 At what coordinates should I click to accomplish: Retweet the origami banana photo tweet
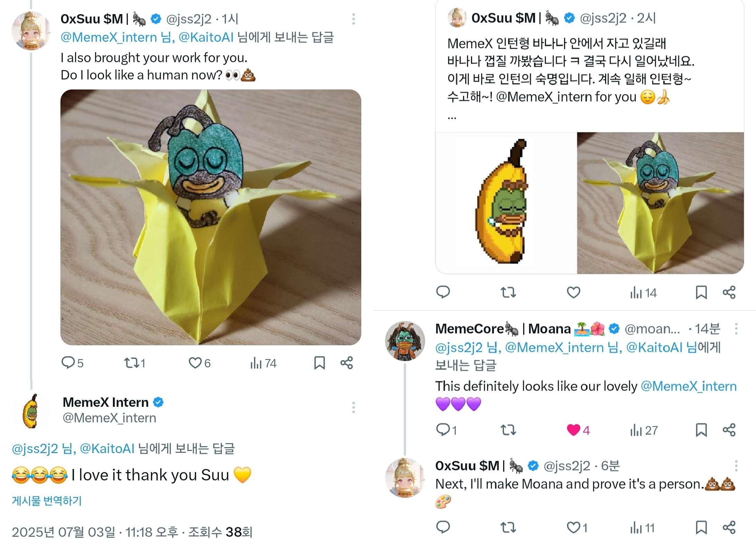click(x=131, y=363)
